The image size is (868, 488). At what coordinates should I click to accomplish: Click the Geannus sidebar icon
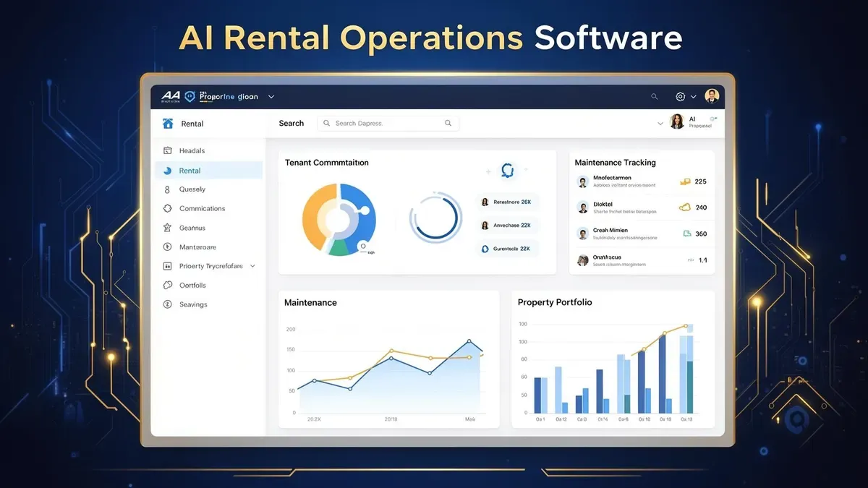pyautogui.click(x=166, y=228)
